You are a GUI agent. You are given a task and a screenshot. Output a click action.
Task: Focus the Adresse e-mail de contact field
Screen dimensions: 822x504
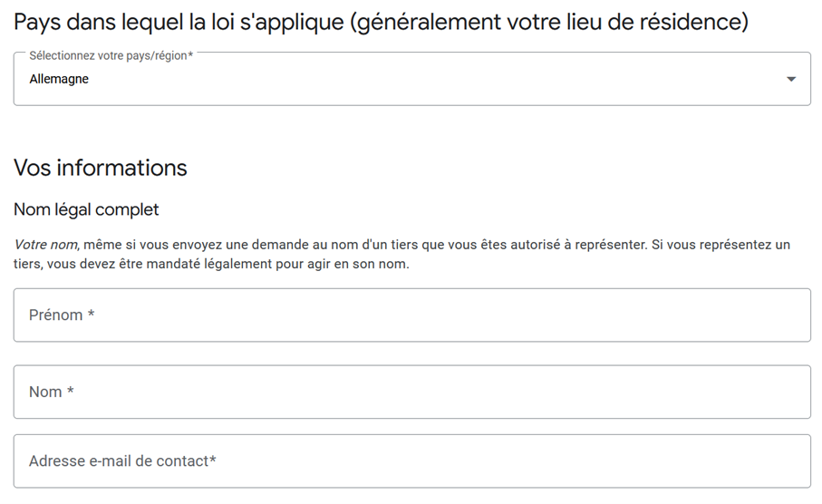coord(412,461)
